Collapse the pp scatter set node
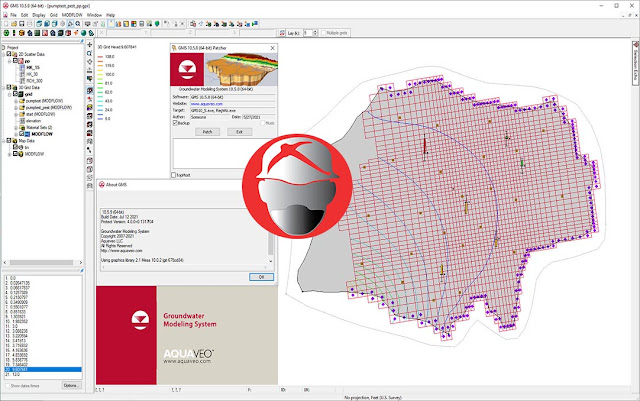This screenshot has height=401, width=640. (10, 61)
